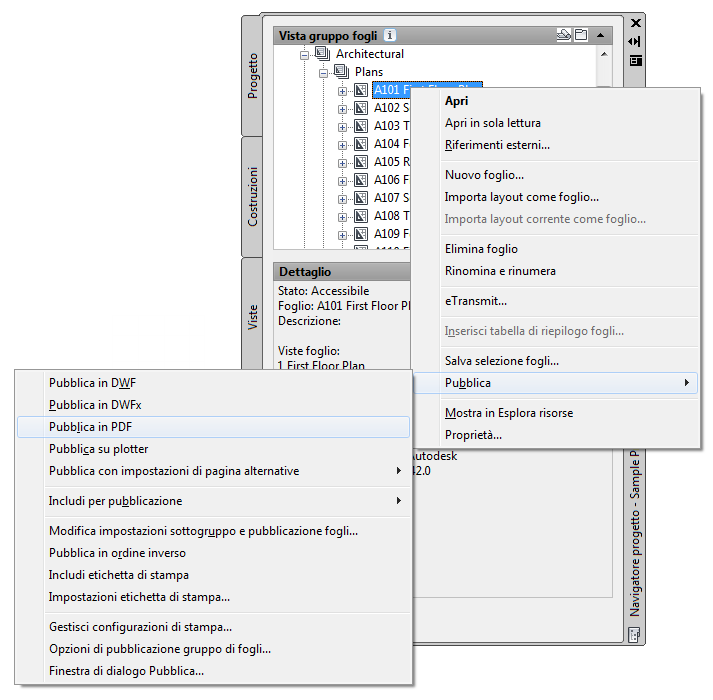
Task: Toggle auto-hide on the palette
Action: 635,41
